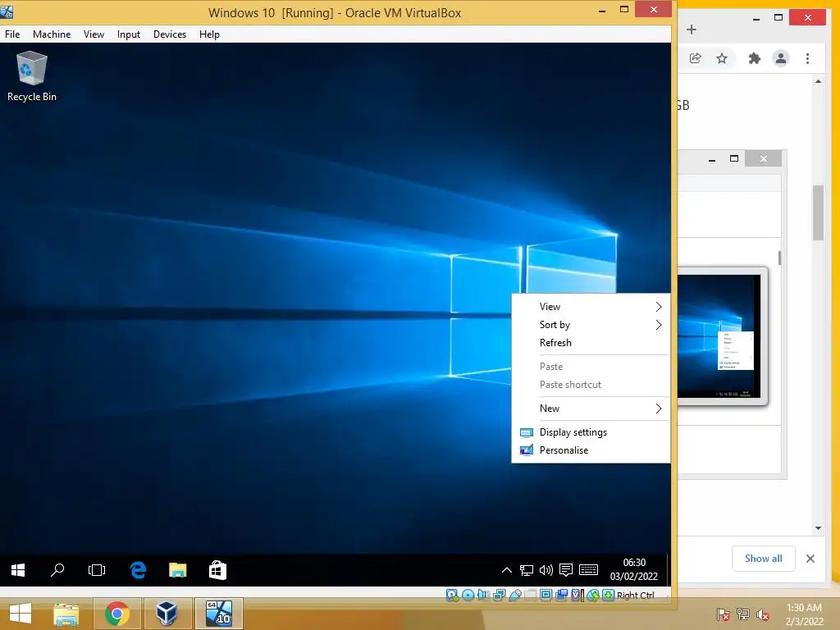Select Personalise in the context menu
This screenshot has height=630, width=840.
point(591,450)
